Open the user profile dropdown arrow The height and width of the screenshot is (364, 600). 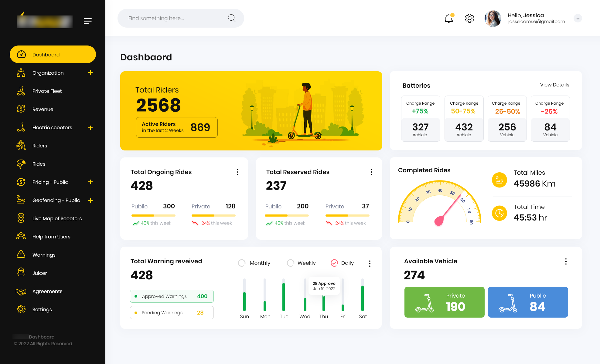pyautogui.click(x=578, y=19)
